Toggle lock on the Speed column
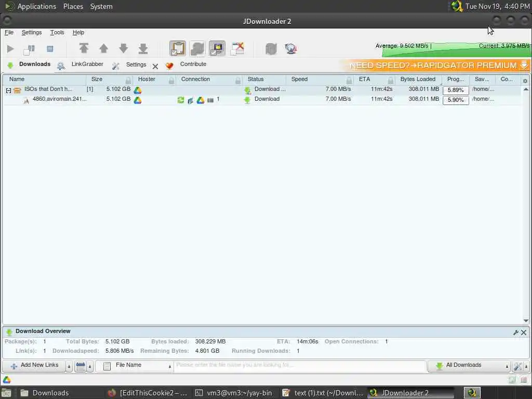This screenshot has width=532, height=399. (x=349, y=80)
